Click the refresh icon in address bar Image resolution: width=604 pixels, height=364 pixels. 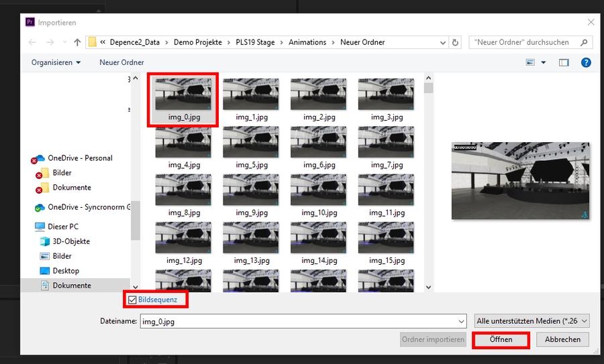click(456, 42)
